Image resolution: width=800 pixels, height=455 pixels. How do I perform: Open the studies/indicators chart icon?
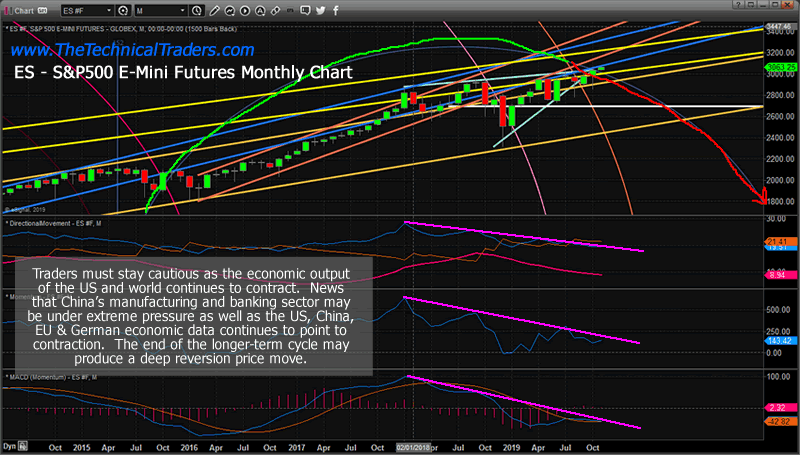[x=230, y=11]
